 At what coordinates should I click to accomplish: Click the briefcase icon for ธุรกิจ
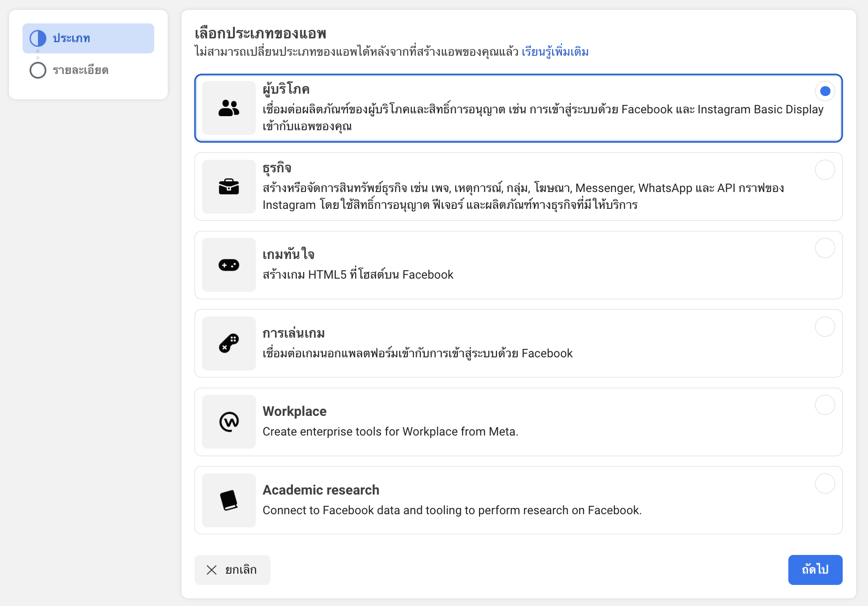click(229, 186)
